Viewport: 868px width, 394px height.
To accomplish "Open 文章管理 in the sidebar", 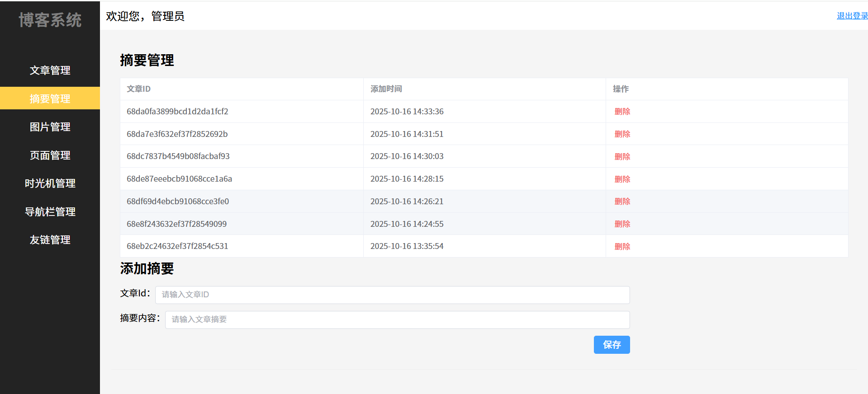I will coord(50,70).
